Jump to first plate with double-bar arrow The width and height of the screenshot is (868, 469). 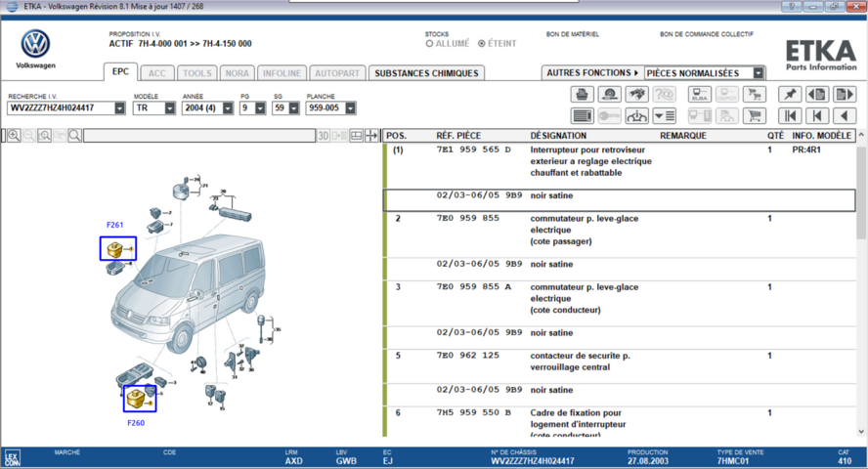(790, 115)
